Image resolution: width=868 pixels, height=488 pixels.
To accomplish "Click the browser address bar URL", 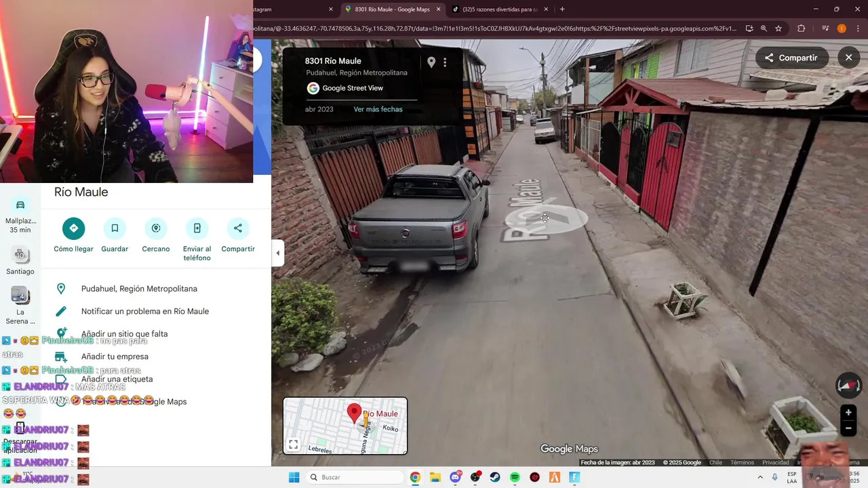I will coord(495,28).
